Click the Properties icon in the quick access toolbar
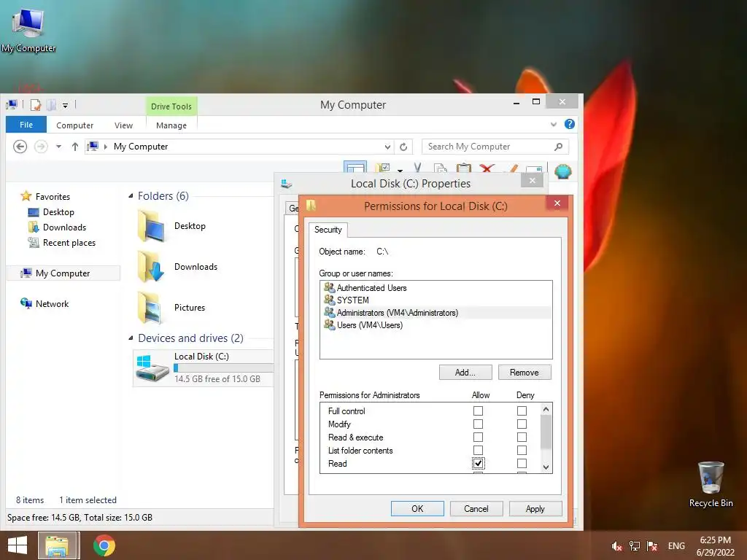Viewport: 747px width, 560px height. [x=36, y=105]
